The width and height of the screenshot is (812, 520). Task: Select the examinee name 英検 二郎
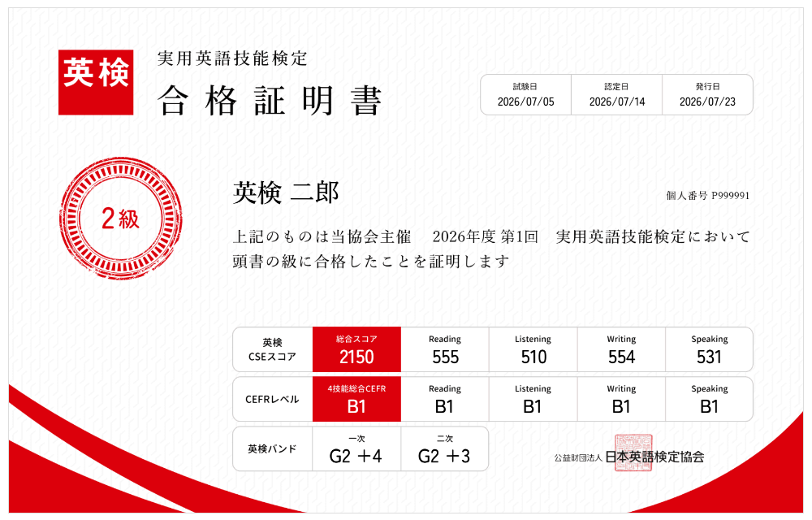click(286, 193)
